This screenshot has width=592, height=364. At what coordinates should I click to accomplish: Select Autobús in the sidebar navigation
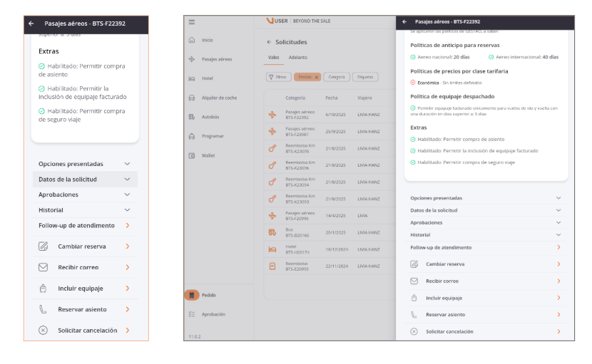[210, 117]
